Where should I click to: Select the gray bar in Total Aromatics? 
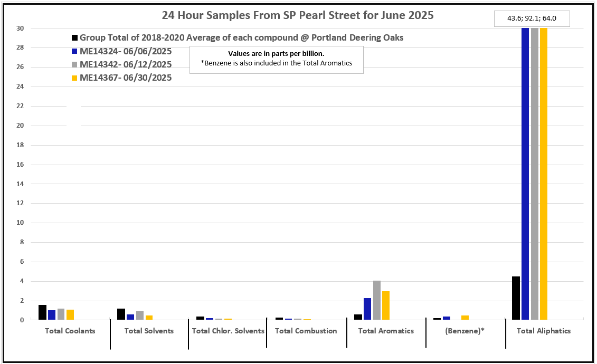point(377,300)
